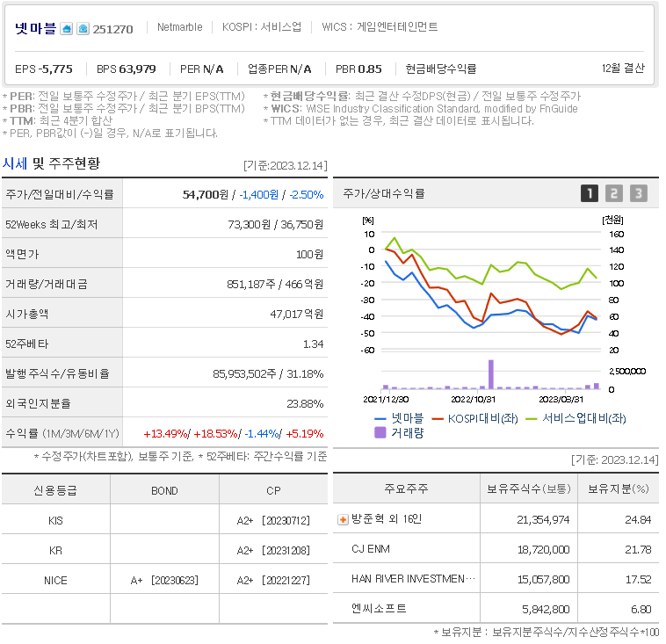Switch to chart tab 3
This screenshot has height=644, width=666.
[639, 193]
